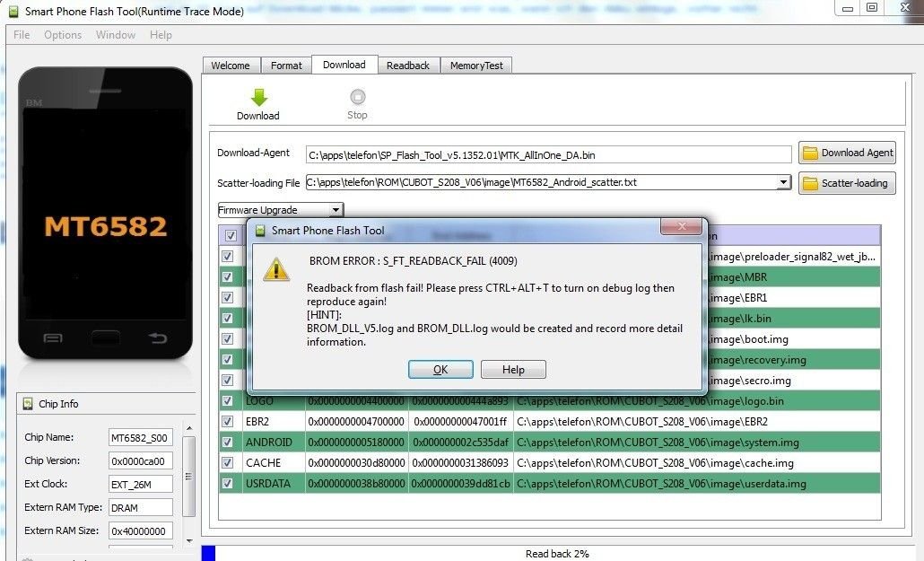Click end address 0x0000000039dd81cb
Screen dimensions: 924x561
point(461,484)
